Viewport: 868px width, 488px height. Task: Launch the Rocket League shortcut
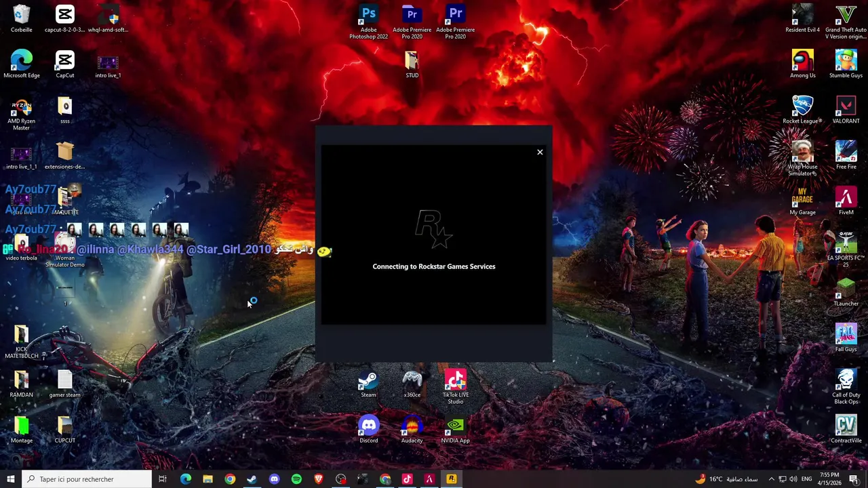click(802, 110)
